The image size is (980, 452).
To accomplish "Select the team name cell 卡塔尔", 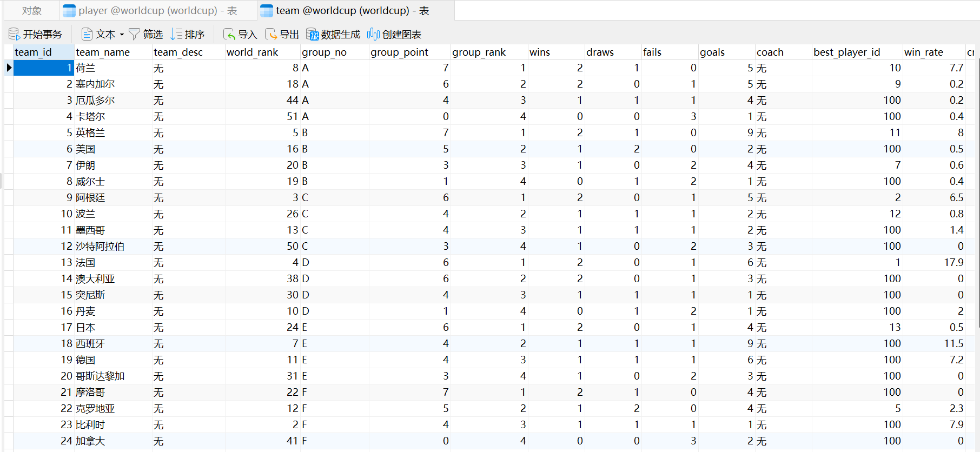I will point(113,116).
